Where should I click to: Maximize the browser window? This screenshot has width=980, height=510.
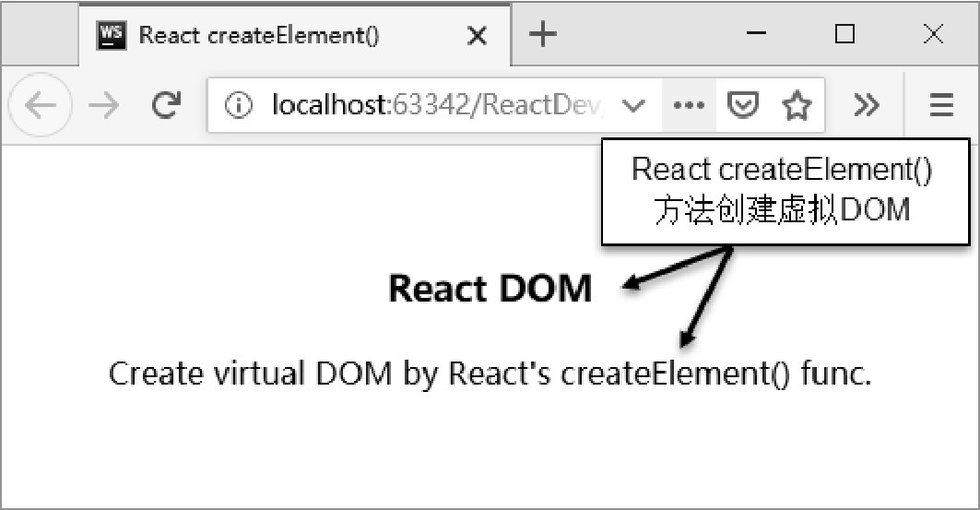845,34
